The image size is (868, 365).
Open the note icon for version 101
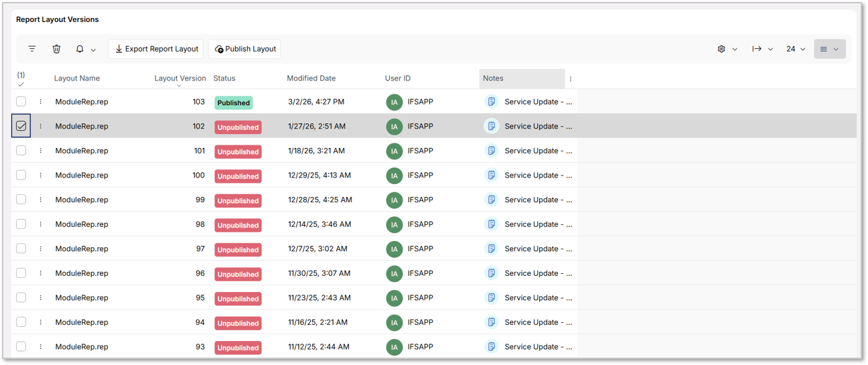tap(492, 151)
